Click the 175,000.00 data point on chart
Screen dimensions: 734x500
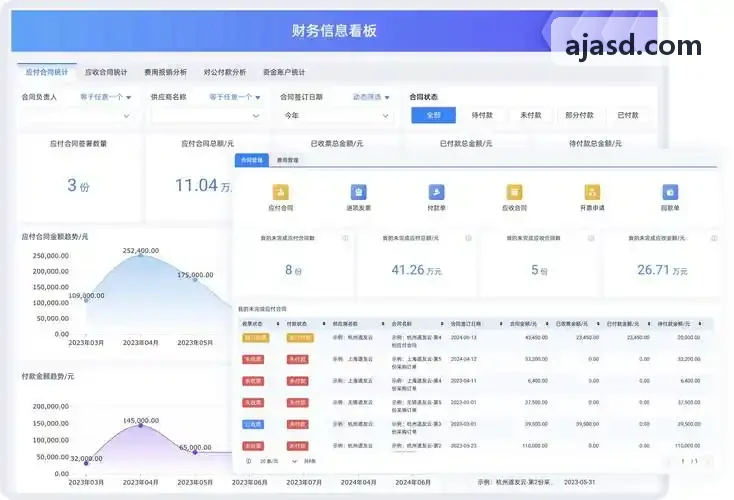tap(195, 279)
